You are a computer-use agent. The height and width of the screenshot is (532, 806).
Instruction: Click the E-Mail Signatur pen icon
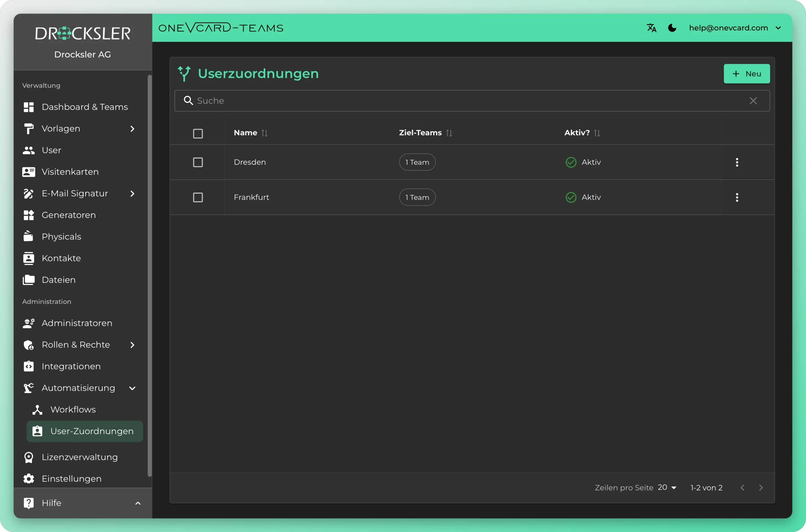tap(29, 193)
